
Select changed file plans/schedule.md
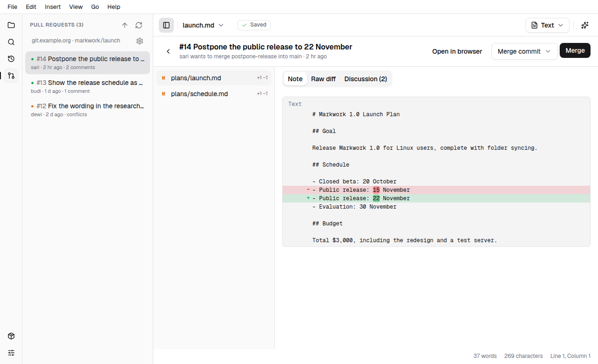coord(214,94)
